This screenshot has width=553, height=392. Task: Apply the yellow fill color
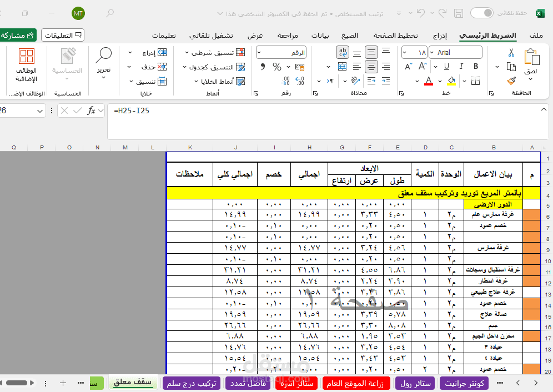451,81
